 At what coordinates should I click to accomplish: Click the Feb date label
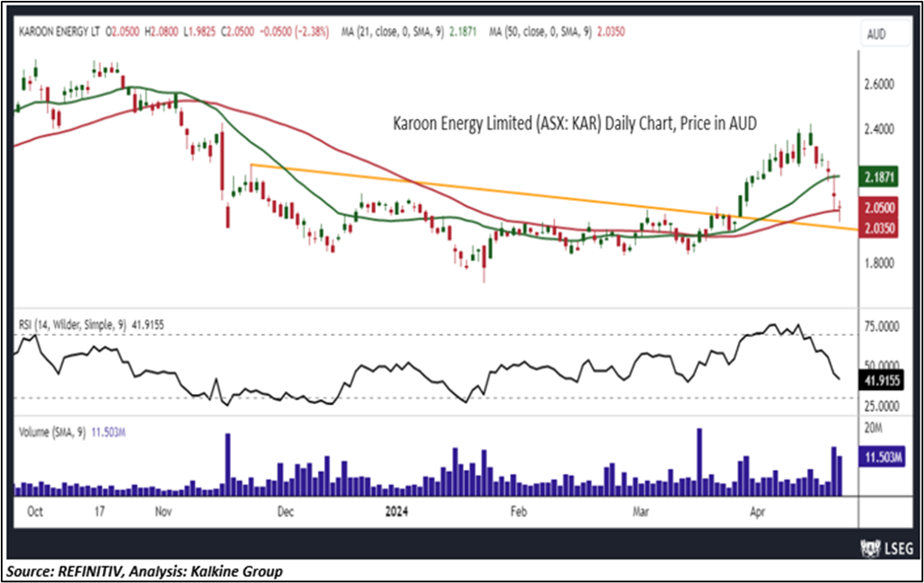[518, 511]
